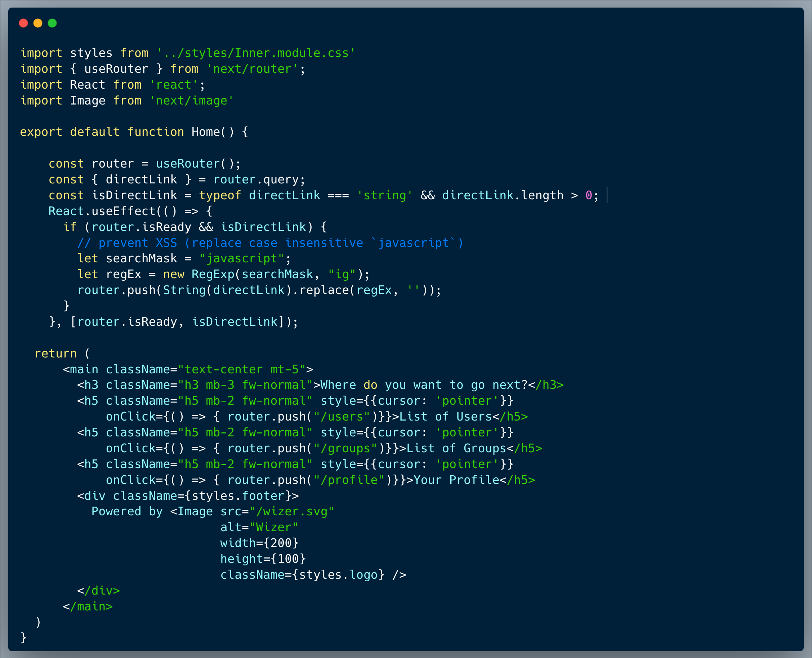Click the "/users" route string
The width and height of the screenshot is (812, 658).
coord(342,417)
